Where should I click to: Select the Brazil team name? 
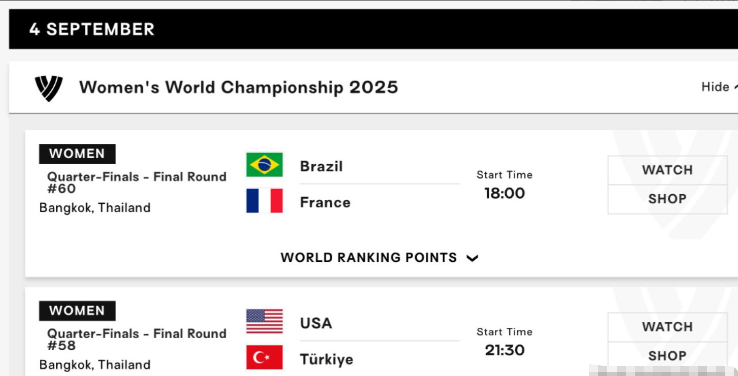click(x=321, y=167)
